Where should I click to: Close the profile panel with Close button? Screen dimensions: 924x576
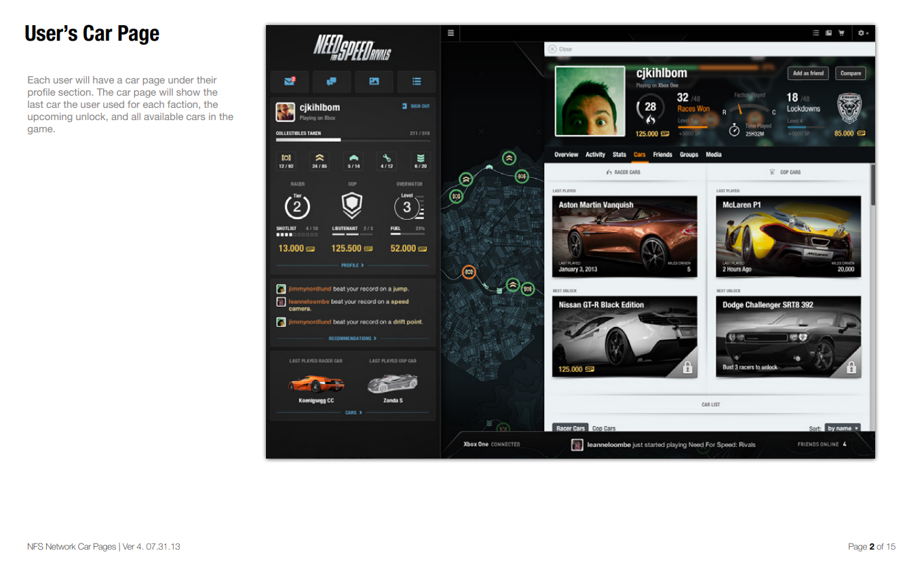560,49
